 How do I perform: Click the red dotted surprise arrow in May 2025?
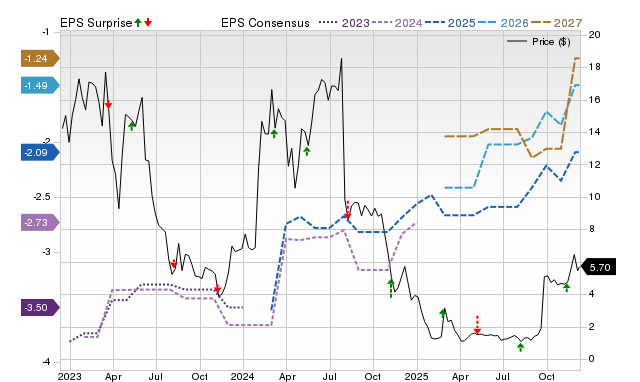(477, 325)
